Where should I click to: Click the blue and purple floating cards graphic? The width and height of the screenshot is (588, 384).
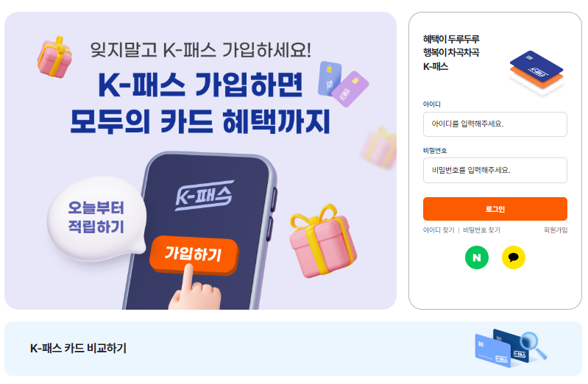point(343,84)
